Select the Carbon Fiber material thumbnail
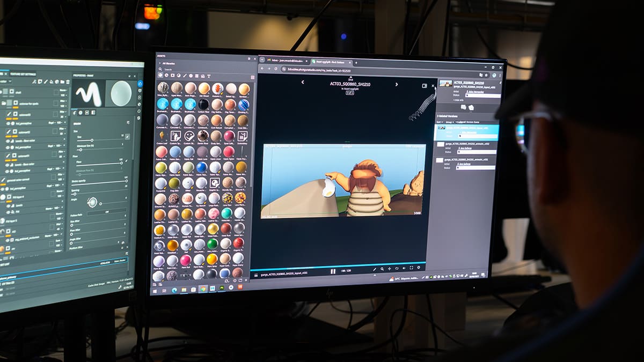Screen dimensions: 644x362 (x=203, y=104)
